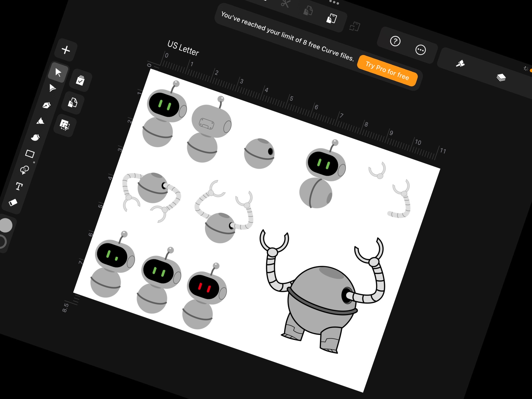Select the Rectangle shape tool
The width and height of the screenshot is (532, 399).
[x=30, y=154]
